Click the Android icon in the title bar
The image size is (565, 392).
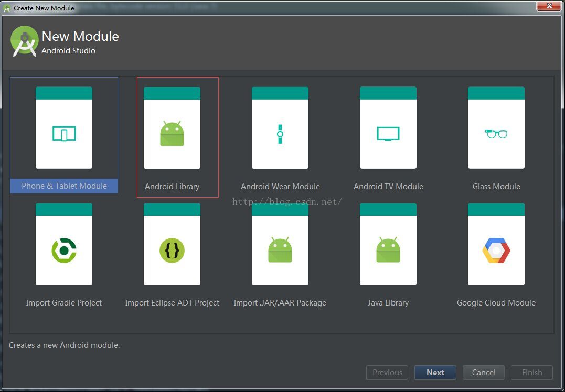coord(6,8)
